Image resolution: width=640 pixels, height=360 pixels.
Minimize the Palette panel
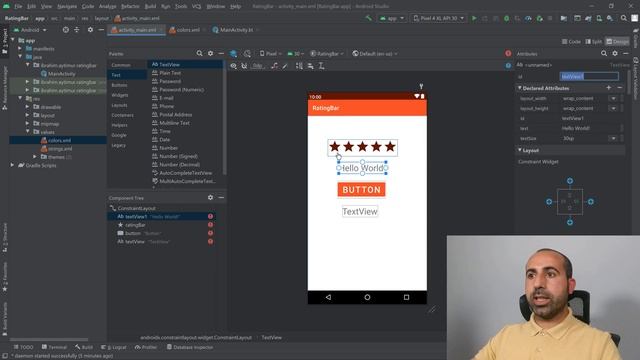click(221, 53)
